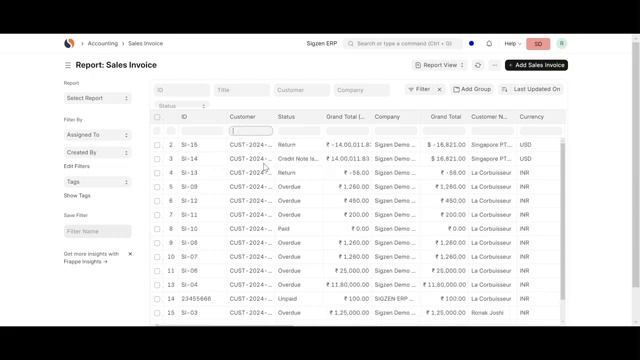Toggle the sidebar hamburger menu icon
Image resolution: width=640 pixels, height=360 pixels.
(68, 65)
